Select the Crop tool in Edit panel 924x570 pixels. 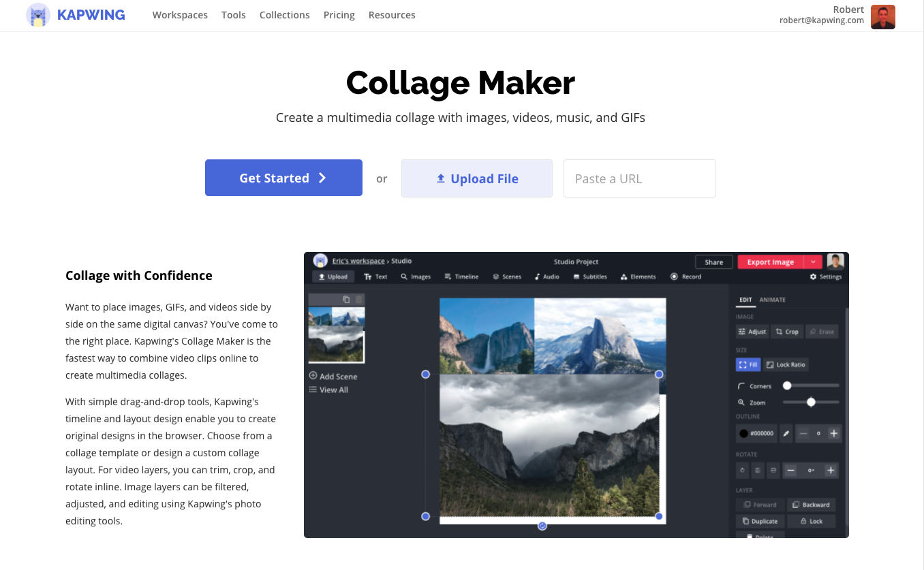tap(786, 332)
